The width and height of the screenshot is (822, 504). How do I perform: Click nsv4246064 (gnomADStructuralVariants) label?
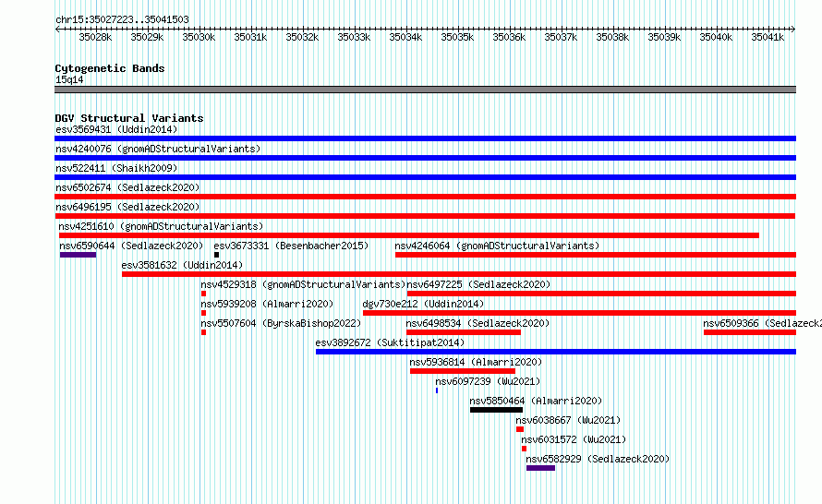coord(497,246)
